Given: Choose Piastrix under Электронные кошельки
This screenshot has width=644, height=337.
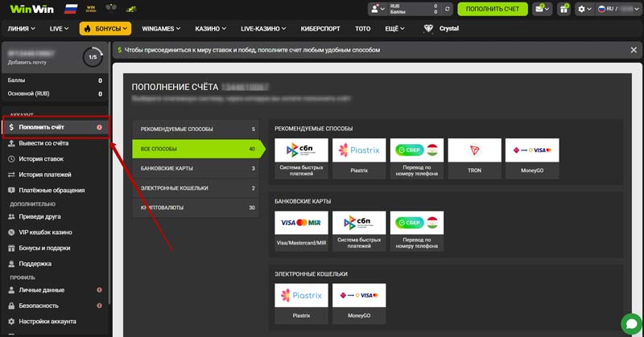Looking at the screenshot, I should click(x=301, y=303).
